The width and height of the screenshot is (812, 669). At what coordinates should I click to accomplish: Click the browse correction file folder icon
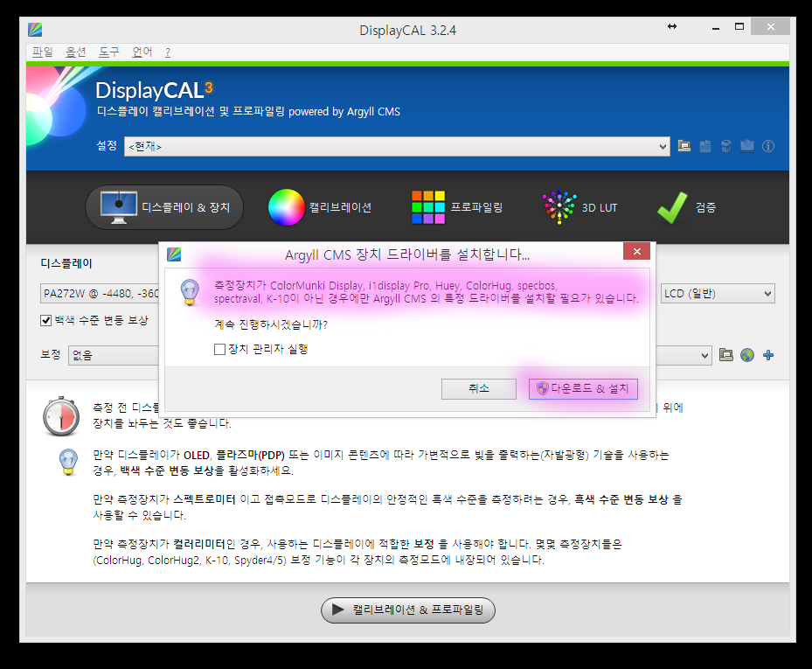(726, 355)
